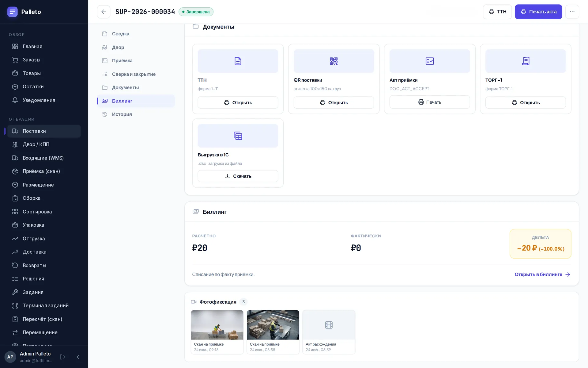Click the AP user avatar

tap(10, 357)
